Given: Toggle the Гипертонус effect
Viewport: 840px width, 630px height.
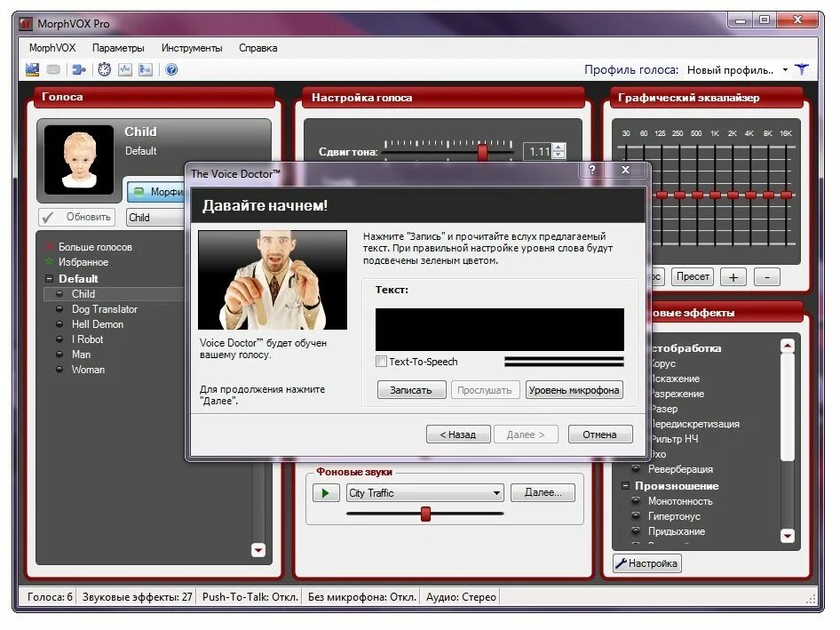Looking at the screenshot, I should [636, 515].
